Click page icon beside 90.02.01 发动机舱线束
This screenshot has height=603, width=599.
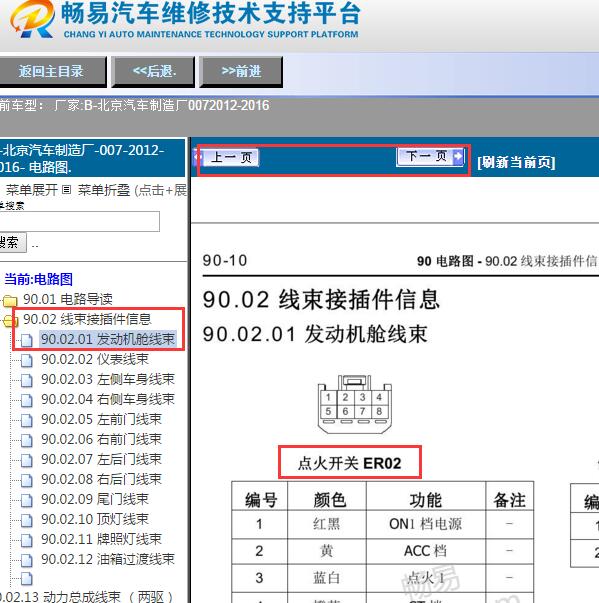tap(27, 340)
